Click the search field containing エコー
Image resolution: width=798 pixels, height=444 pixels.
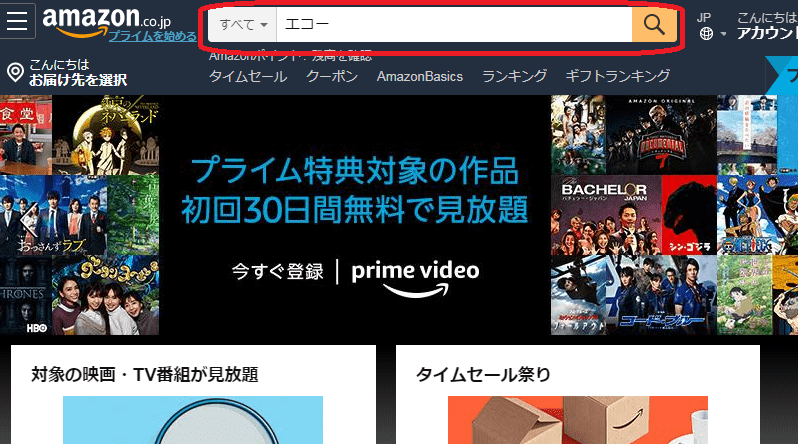[x=454, y=24]
